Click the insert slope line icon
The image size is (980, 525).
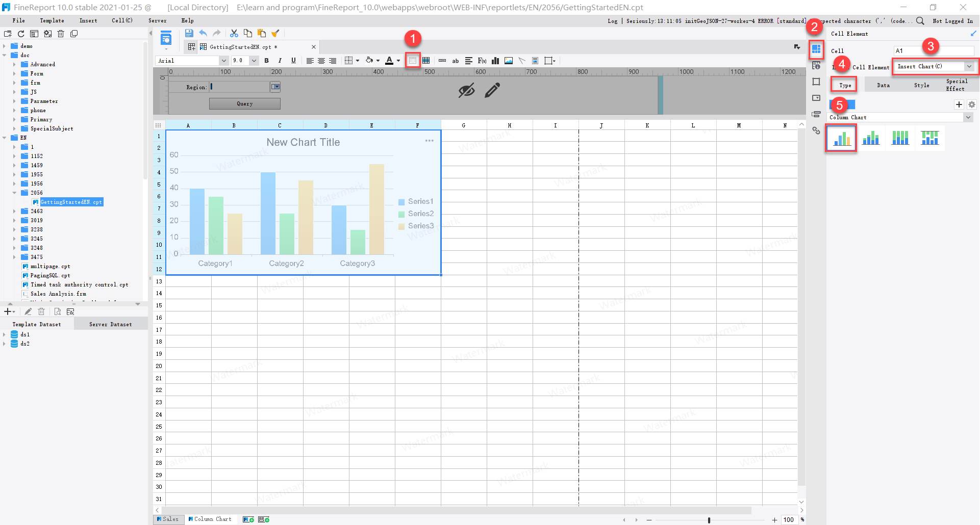pos(522,61)
